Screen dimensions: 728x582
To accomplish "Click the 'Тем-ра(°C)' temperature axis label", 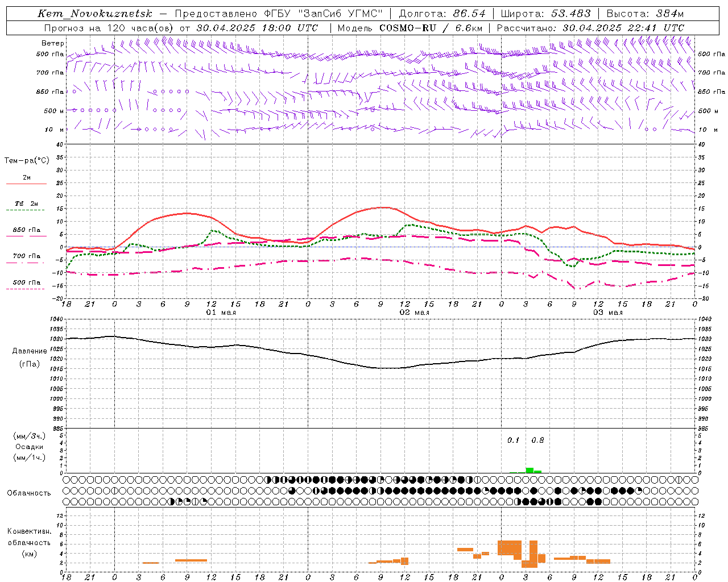I will pyautogui.click(x=27, y=161).
